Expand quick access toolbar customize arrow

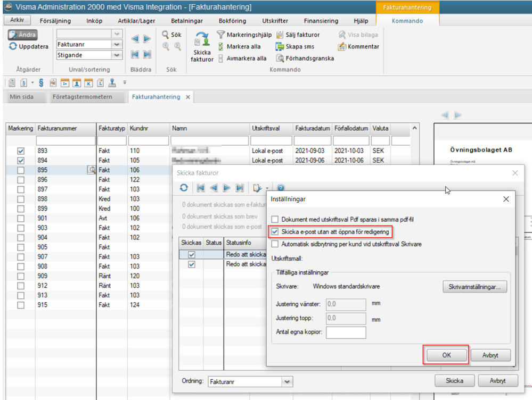[125, 82]
